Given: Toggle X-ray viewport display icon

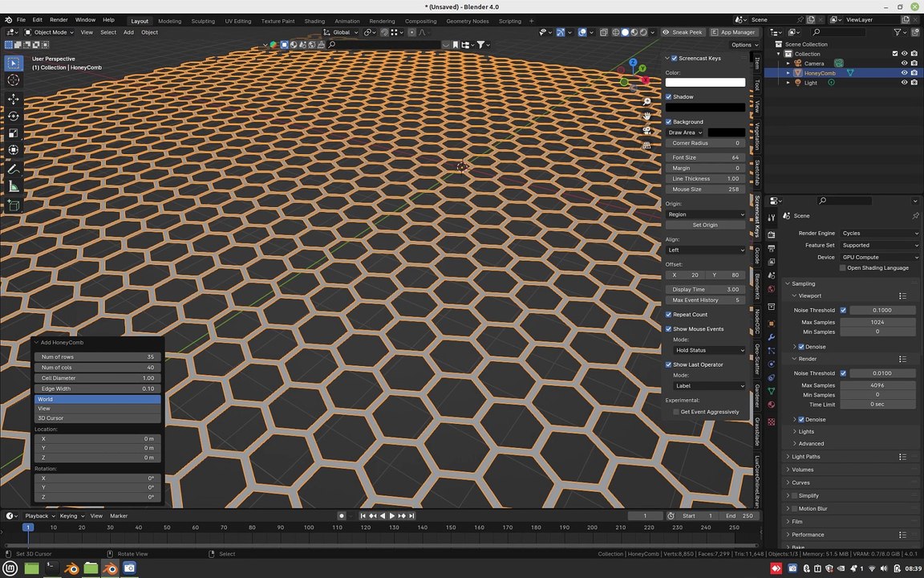Looking at the screenshot, I should (604, 32).
